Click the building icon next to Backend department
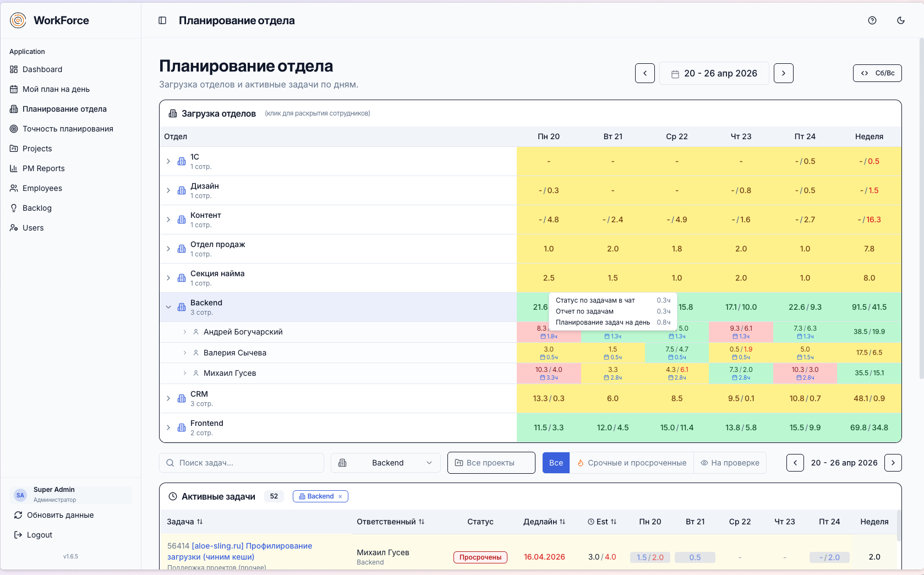Image resolution: width=924 pixels, height=575 pixels. click(x=181, y=307)
